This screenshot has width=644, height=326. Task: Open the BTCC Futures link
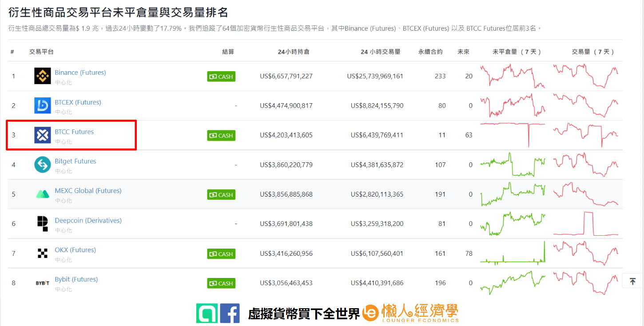click(x=74, y=132)
